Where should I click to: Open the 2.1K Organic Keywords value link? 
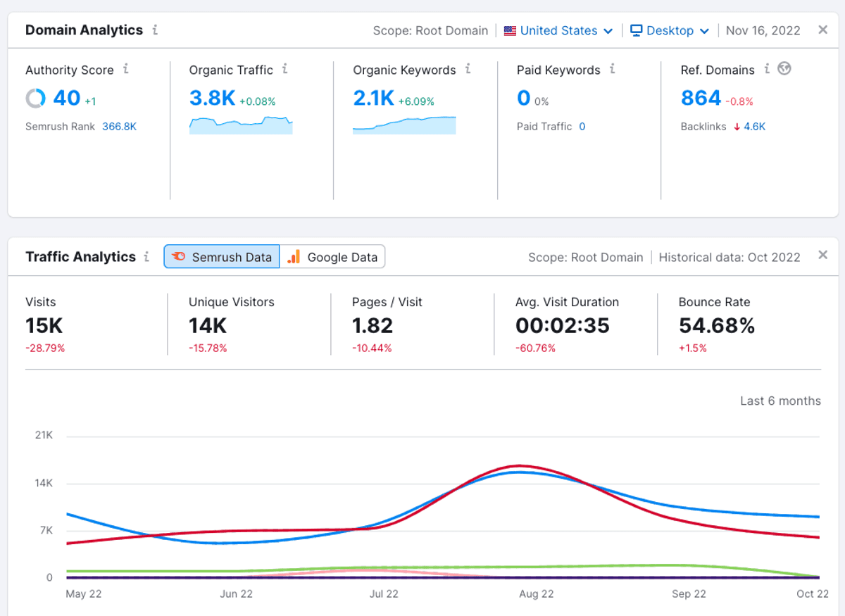coord(373,98)
